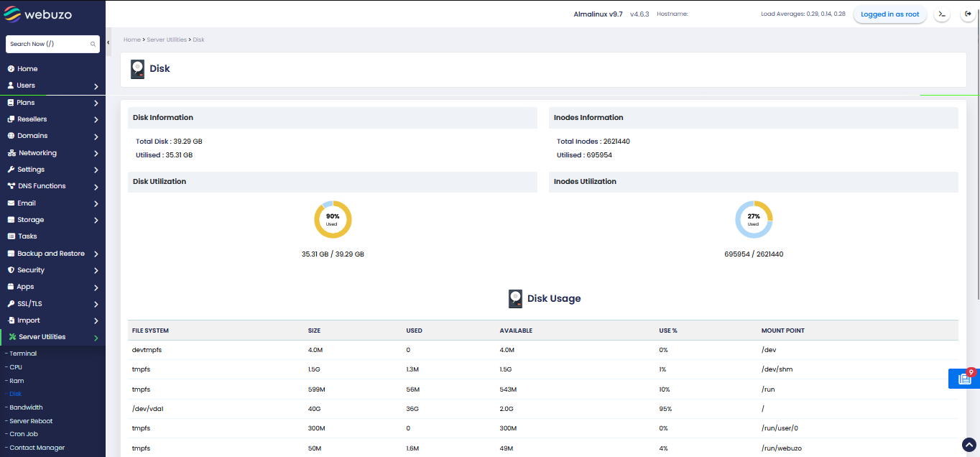Expand the Networking submenu
Viewport: 980px width, 457px height.
coord(52,153)
